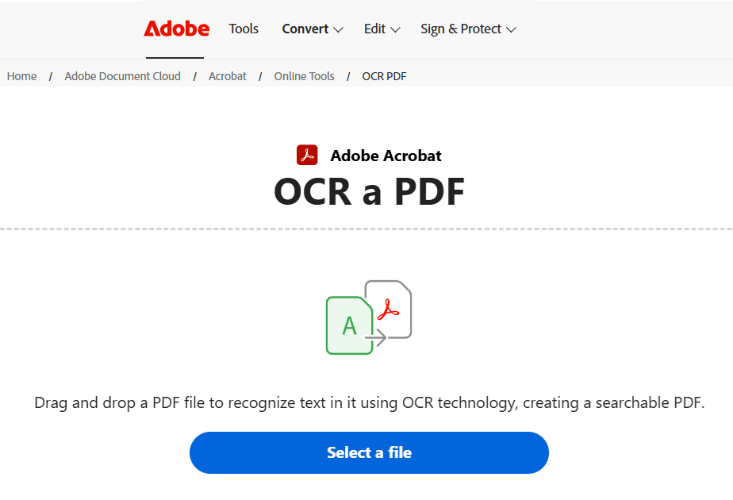Viewport: 733px width, 500px height.
Task: Click the drag and drop description text
Action: [x=369, y=403]
